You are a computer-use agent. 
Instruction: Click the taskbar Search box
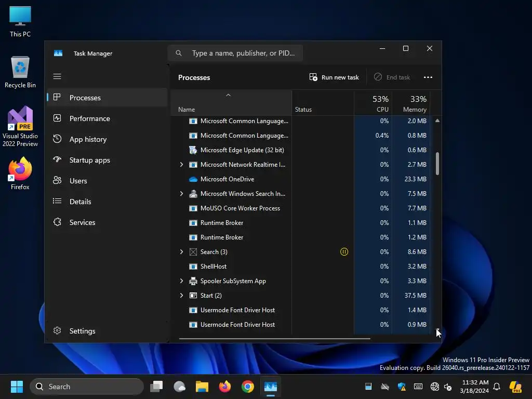87,387
